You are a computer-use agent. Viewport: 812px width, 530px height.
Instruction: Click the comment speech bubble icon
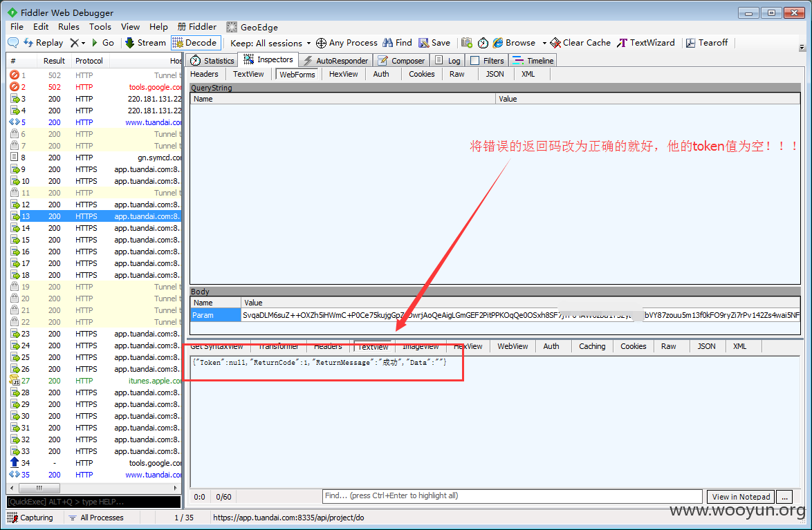pos(13,43)
